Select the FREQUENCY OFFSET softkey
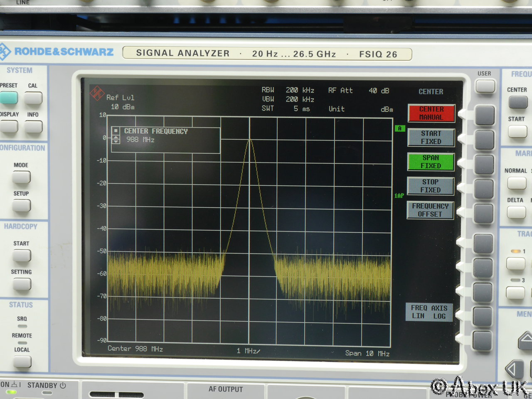Screen dimensions: 532x399 [430, 210]
